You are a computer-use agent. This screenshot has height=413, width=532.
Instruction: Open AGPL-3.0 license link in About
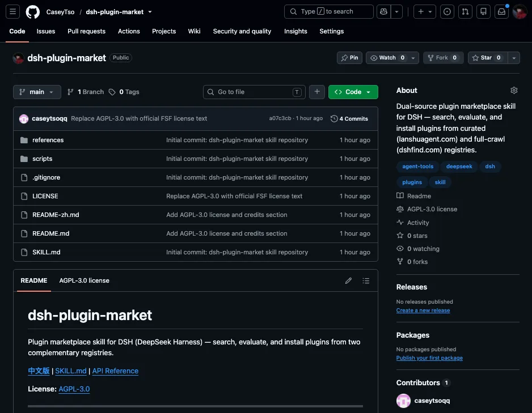pos(427,209)
